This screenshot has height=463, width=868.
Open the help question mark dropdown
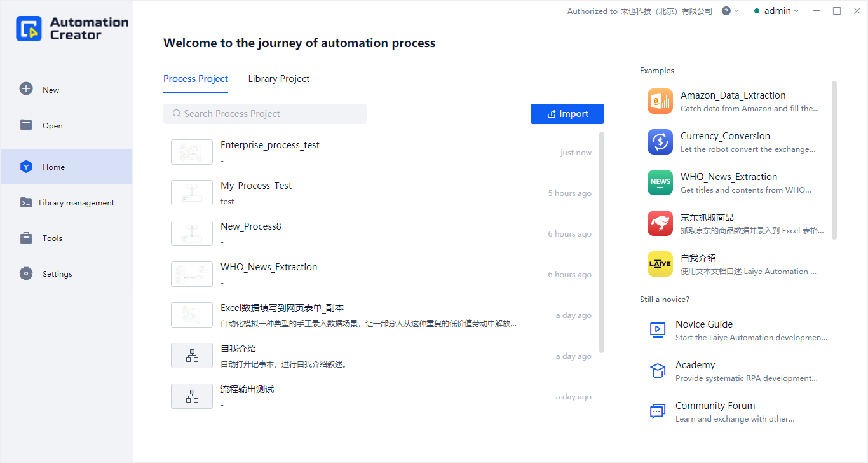pos(728,10)
